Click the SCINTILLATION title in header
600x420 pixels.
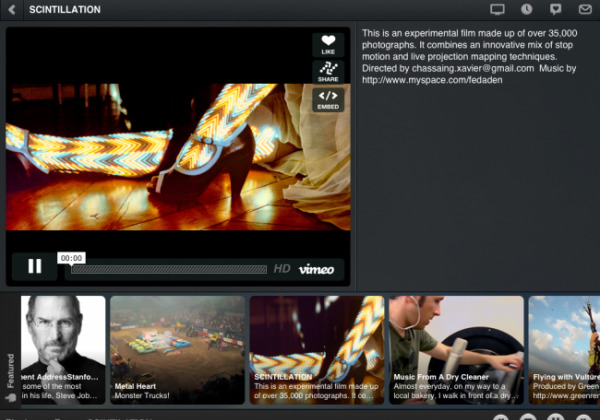[x=65, y=10]
